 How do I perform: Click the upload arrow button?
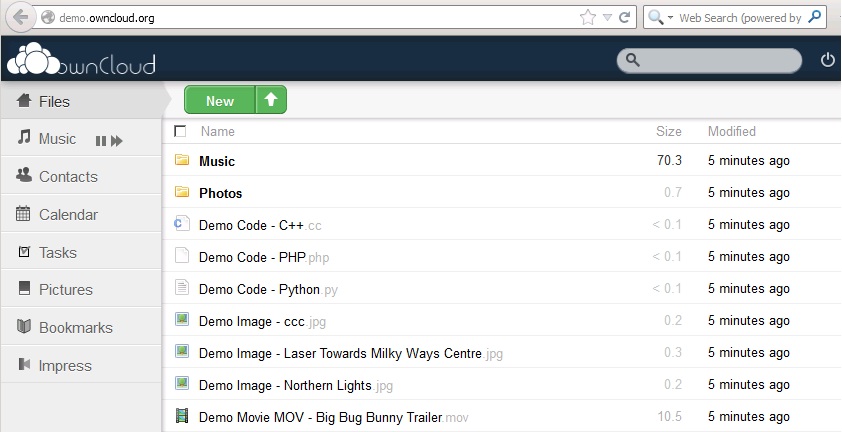click(x=271, y=100)
